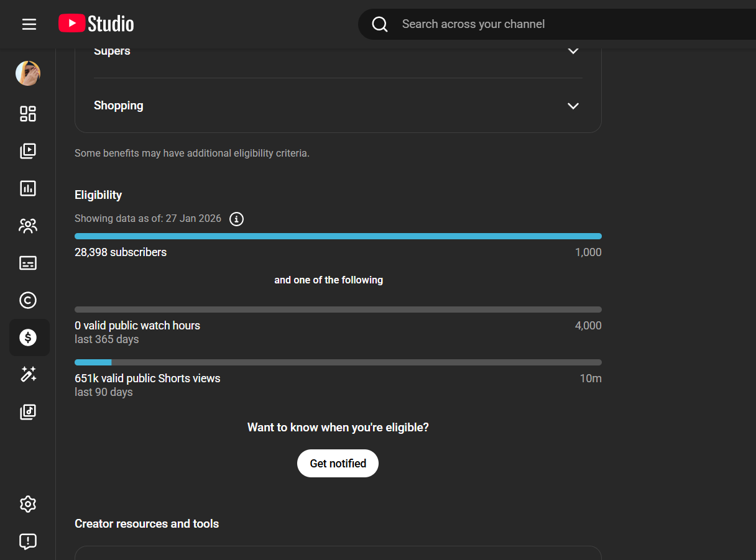This screenshot has height=560, width=756.
Task: Click the YouTube Studio logo
Action: 96,24
